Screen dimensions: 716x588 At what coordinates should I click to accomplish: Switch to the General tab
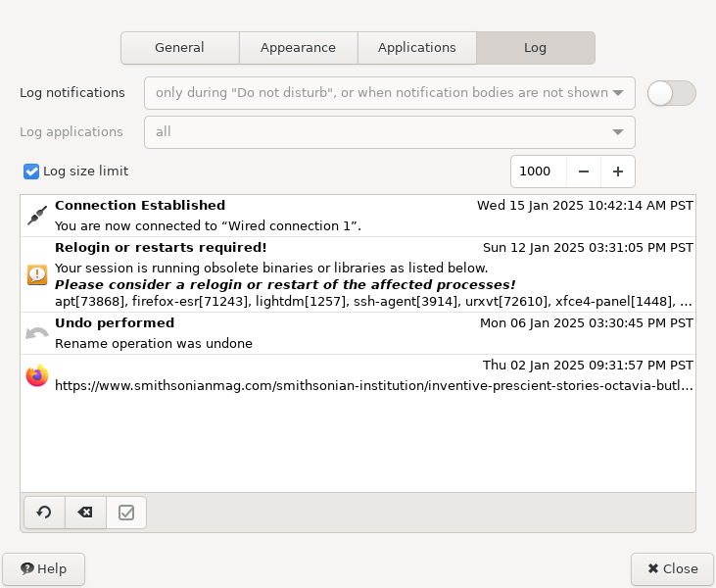tap(180, 48)
